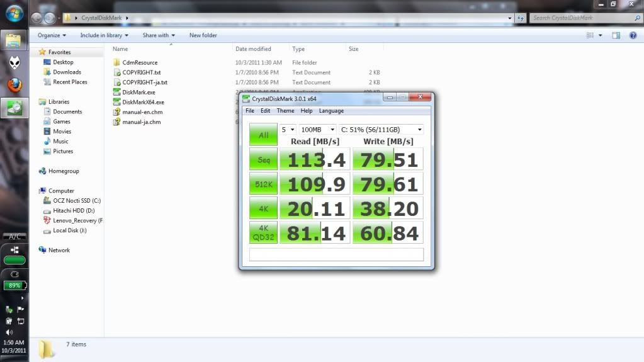
Task: Open CrystalDiskMark Theme menu
Action: 285,111
